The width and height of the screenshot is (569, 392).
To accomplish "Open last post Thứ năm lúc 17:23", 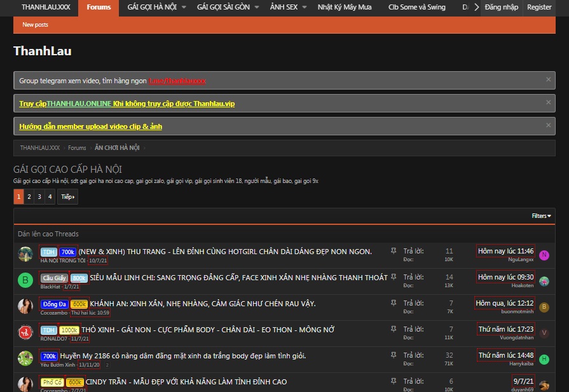I will [506, 329].
